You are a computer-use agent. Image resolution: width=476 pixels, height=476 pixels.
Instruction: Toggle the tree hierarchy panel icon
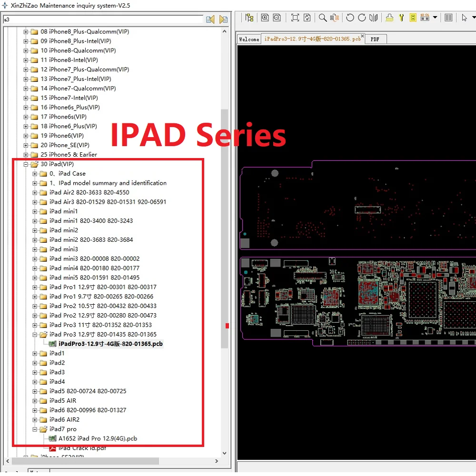coord(249,18)
